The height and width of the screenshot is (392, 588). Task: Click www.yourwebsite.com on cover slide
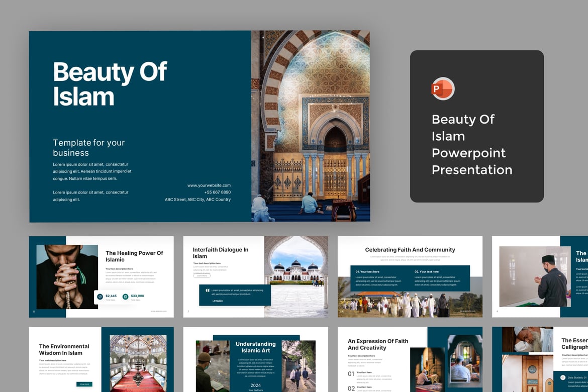(209, 185)
